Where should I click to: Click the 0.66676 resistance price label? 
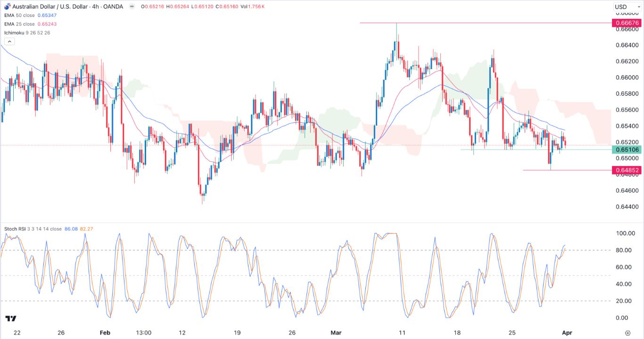click(628, 23)
